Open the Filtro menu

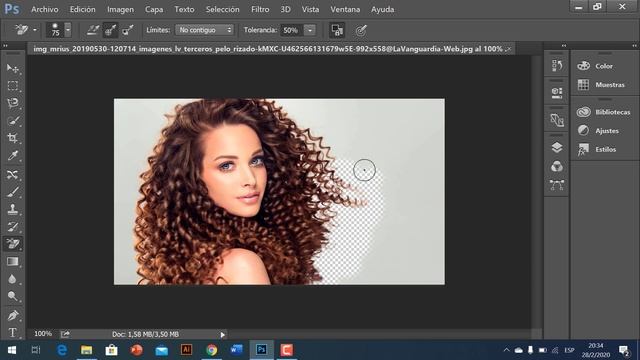tap(260, 9)
